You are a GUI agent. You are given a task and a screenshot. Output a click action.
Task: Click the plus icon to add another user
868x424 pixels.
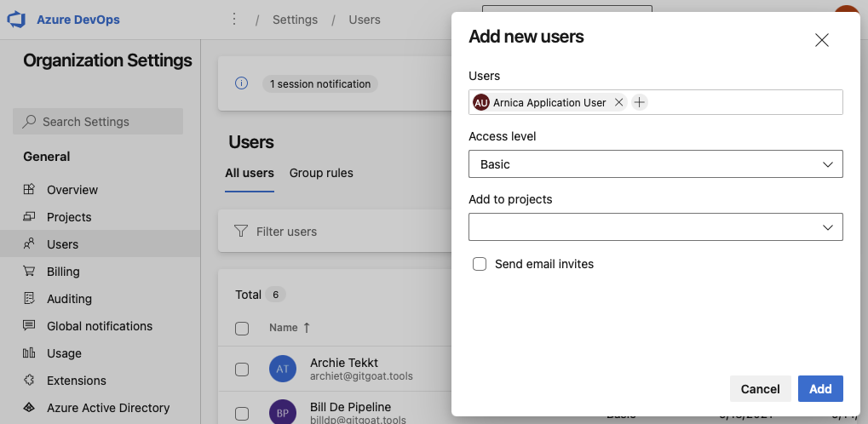[x=640, y=102]
